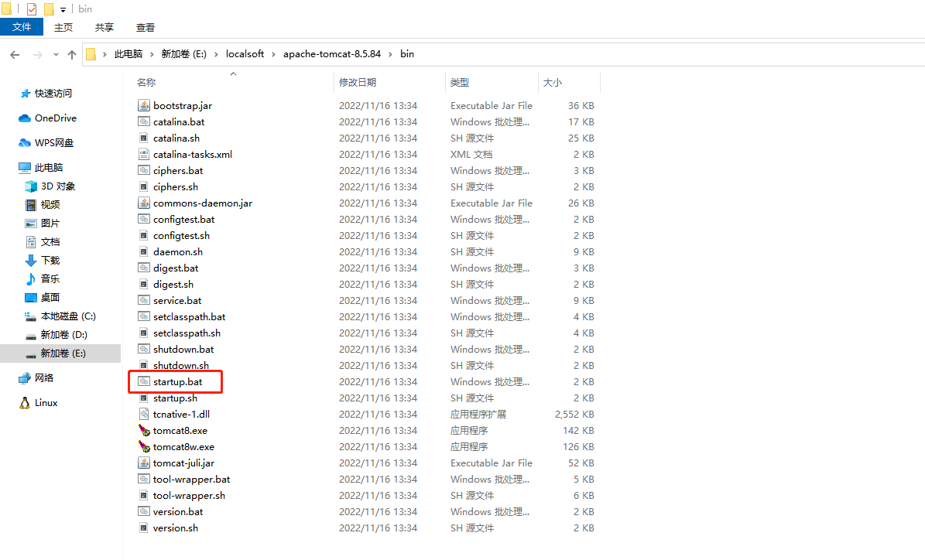Open the recent locations dropdown arrow
Screen dimensions: 925x560
(x=56, y=54)
